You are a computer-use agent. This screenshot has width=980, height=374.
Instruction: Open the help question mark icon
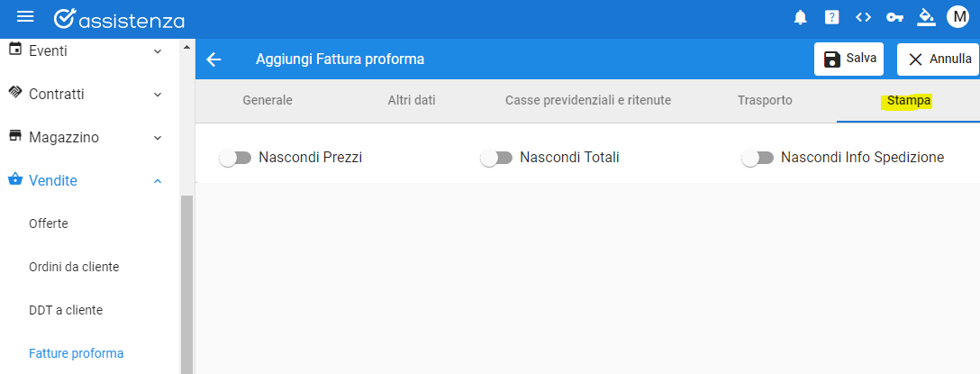(832, 17)
